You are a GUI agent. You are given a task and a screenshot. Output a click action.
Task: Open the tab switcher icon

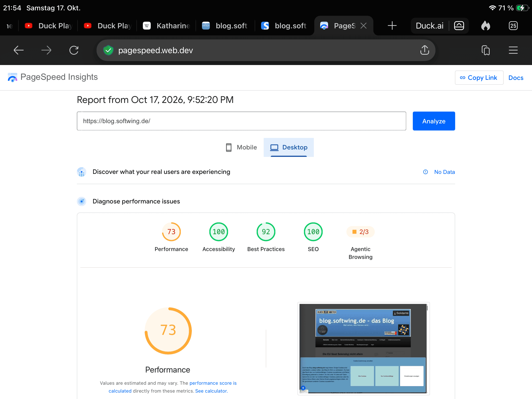coord(486,50)
